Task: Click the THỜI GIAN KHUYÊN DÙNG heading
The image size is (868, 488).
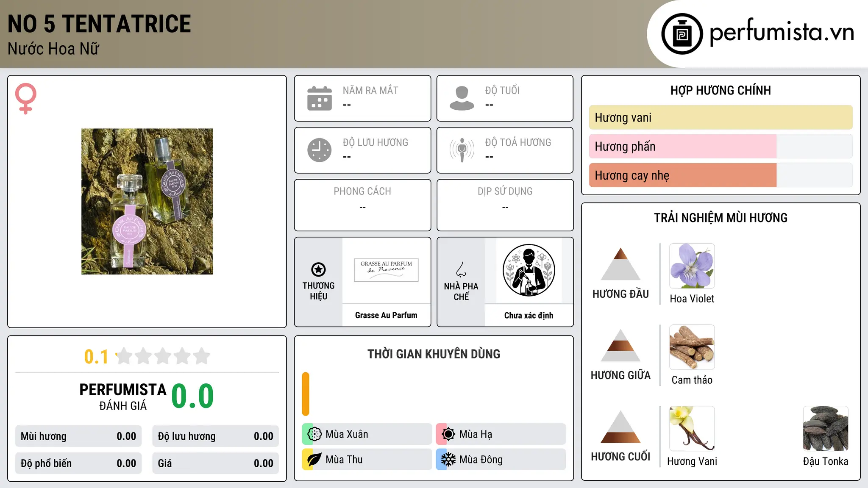Action: 434,354
